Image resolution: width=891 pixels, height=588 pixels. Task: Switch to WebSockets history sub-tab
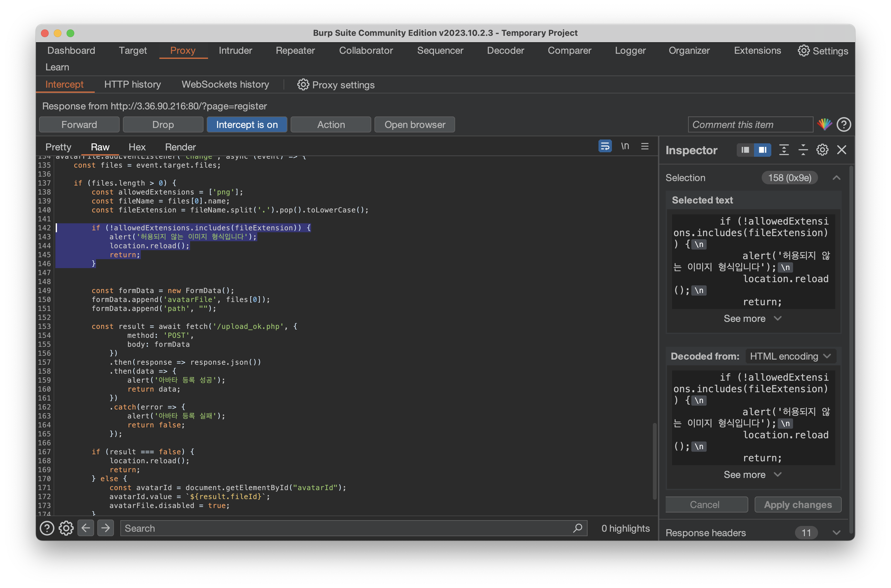click(x=225, y=84)
